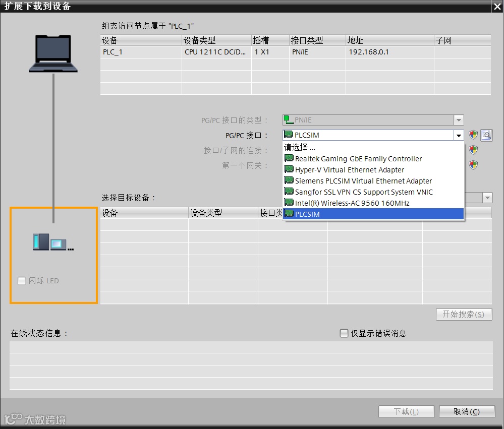Click the PN/IE interface type cell

pyautogui.click(x=317, y=52)
